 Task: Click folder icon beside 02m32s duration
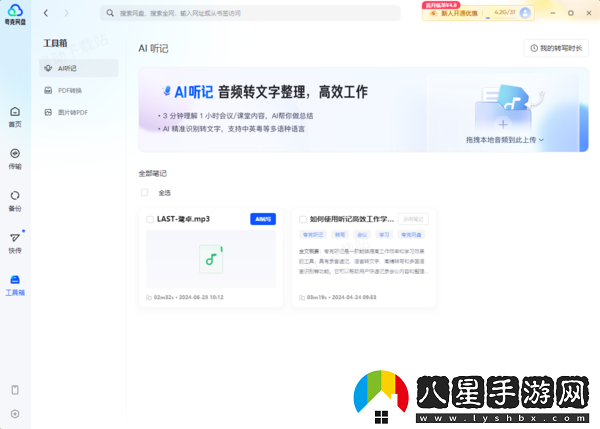click(x=149, y=297)
